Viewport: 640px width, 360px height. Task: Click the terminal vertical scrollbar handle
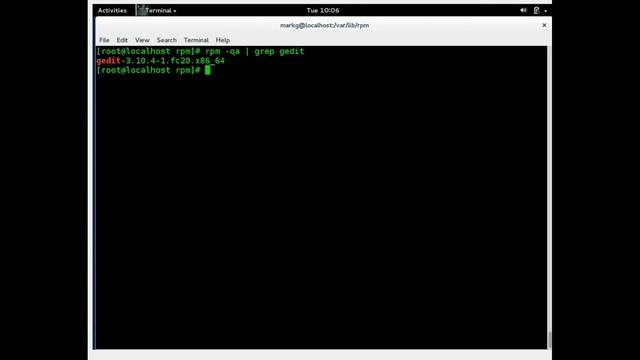point(549,340)
